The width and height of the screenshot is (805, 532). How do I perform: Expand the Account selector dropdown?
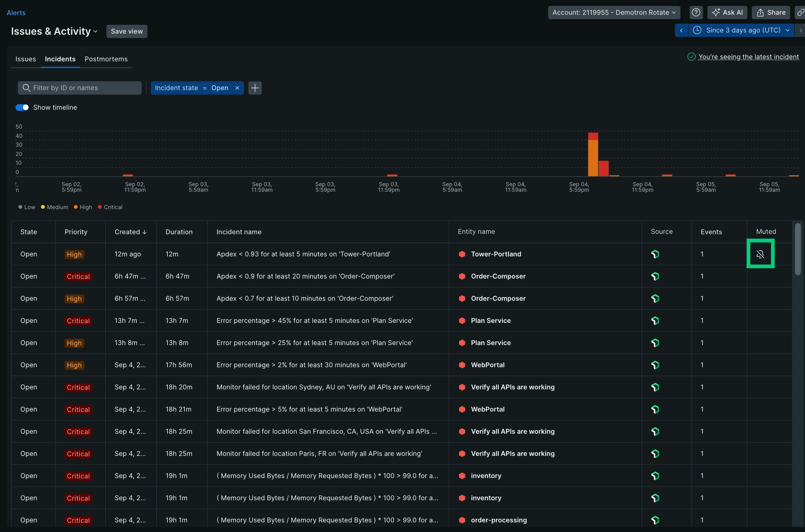[612, 12]
